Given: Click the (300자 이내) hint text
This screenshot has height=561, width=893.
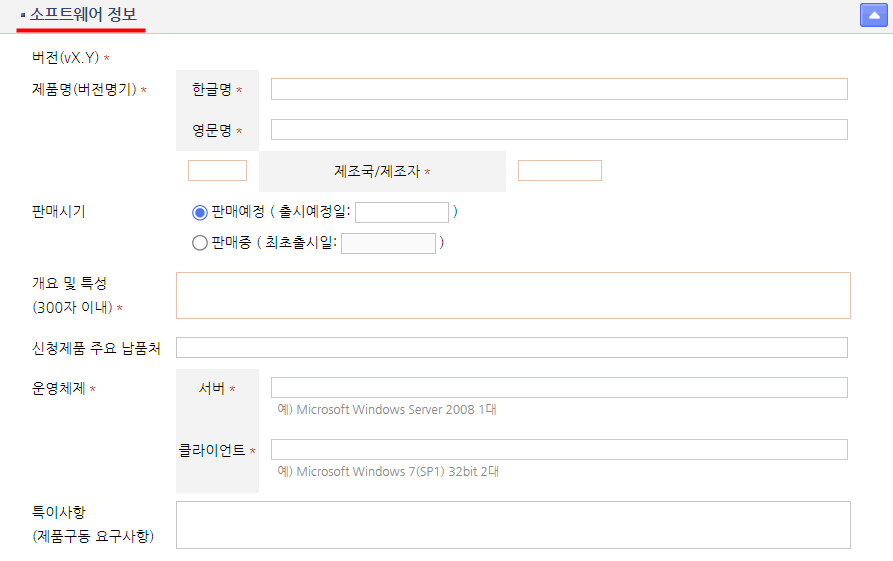Looking at the screenshot, I should point(72,308).
